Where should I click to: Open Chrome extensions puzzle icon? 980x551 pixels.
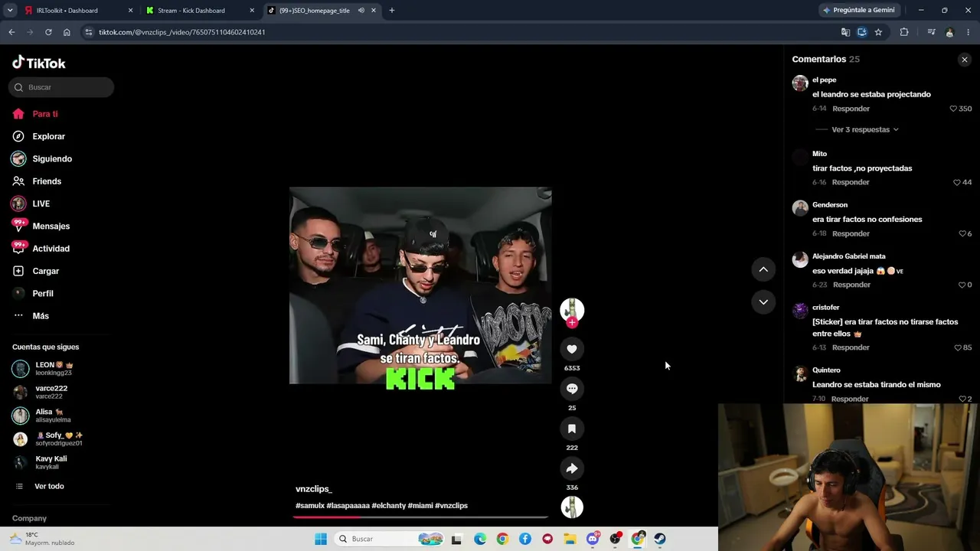[904, 32]
